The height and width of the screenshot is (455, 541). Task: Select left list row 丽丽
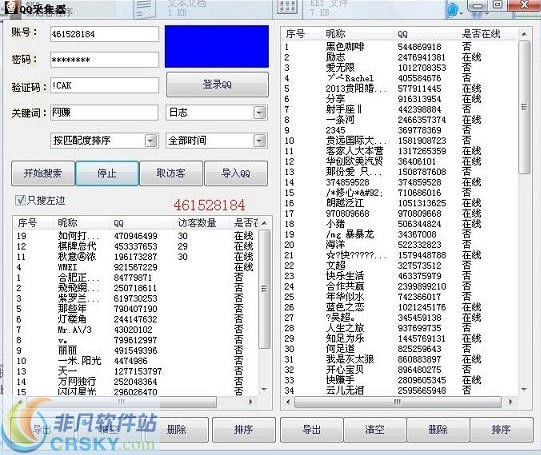tap(136, 350)
